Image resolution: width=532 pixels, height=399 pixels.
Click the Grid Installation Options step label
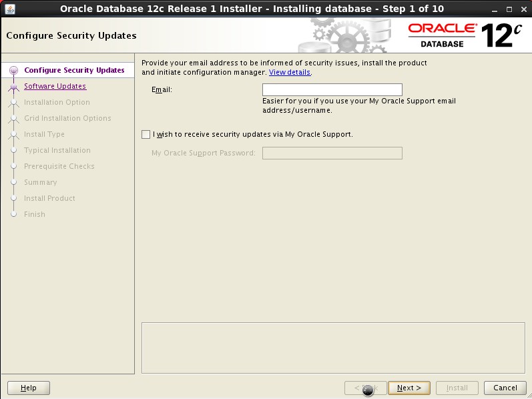67,118
